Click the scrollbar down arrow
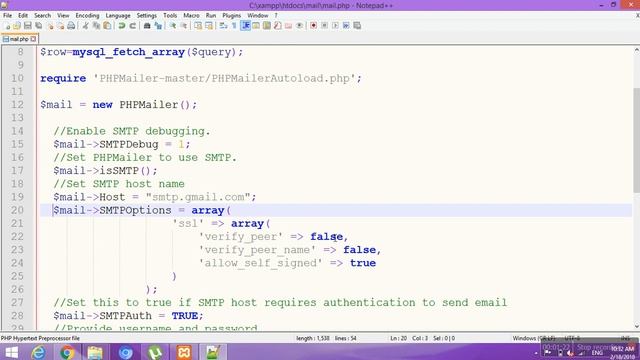This screenshot has height=360, width=640. click(x=636, y=326)
